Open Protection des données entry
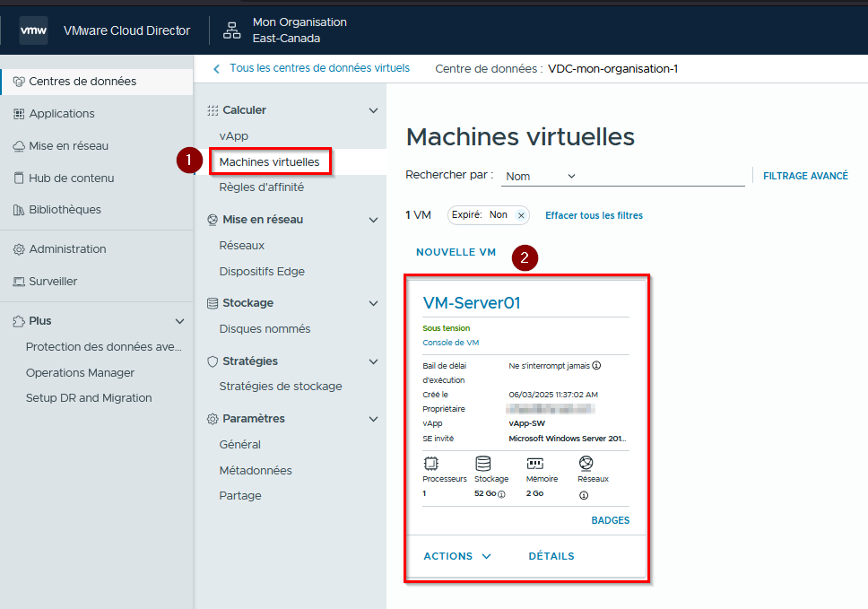Viewport: 868px width, 609px height. [x=103, y=347]
